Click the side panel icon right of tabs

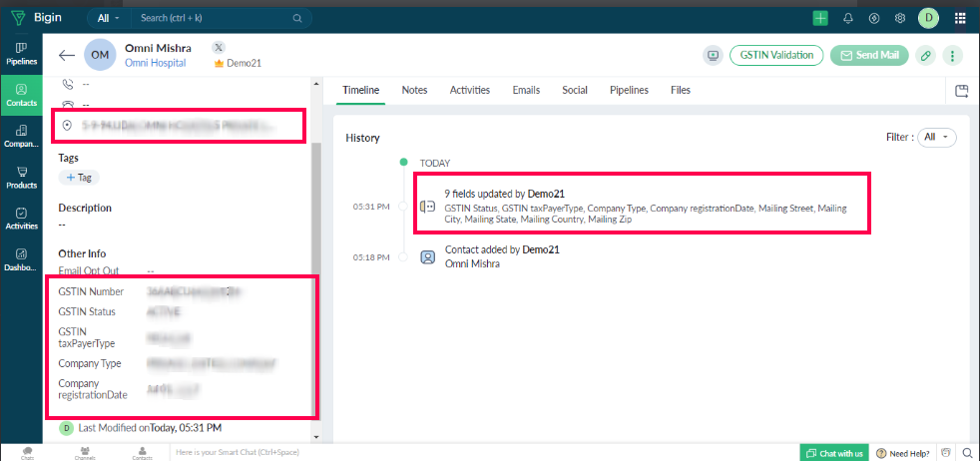pyautogui.click(x=961, y=91)
